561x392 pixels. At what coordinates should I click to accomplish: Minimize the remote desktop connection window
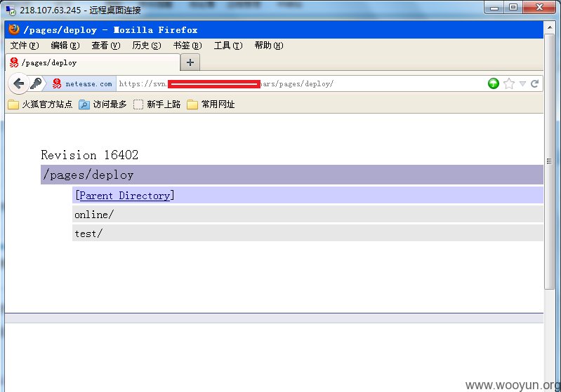(494, 8)
